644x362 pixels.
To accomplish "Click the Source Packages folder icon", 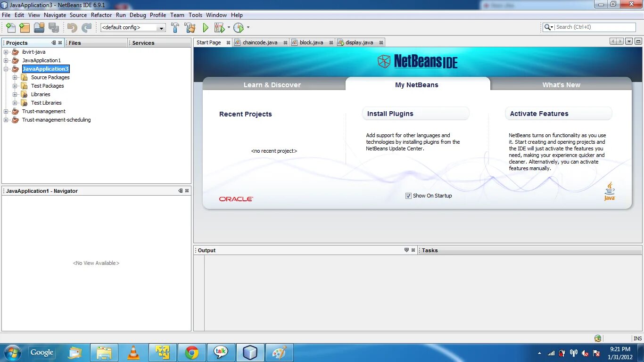I will [x=24, y=77].
